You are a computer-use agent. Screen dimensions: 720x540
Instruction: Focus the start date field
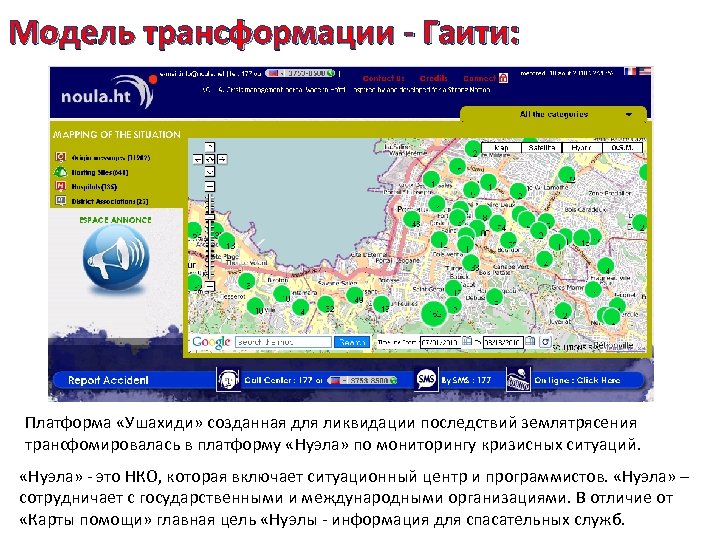pyautogui.click(x=439, y=342)
